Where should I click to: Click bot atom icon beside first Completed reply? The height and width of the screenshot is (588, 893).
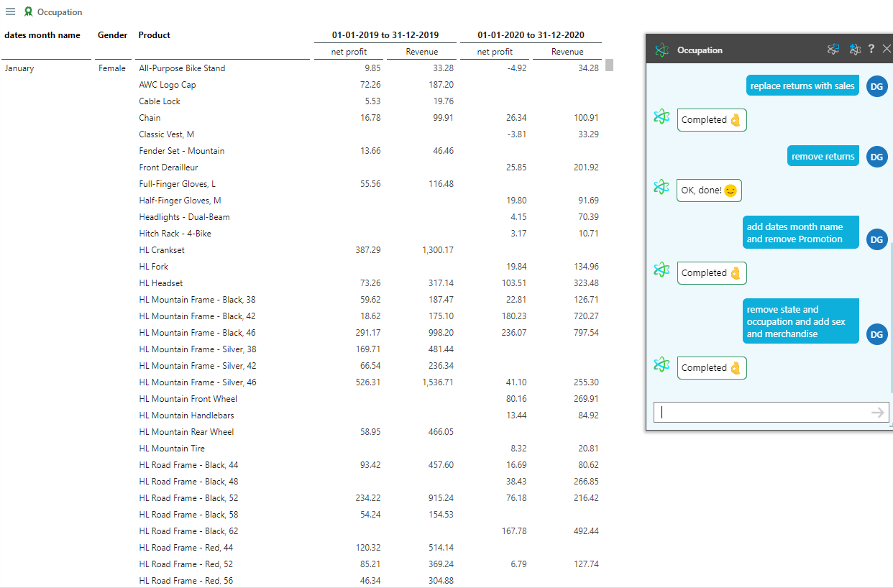(x=661, y=117)
